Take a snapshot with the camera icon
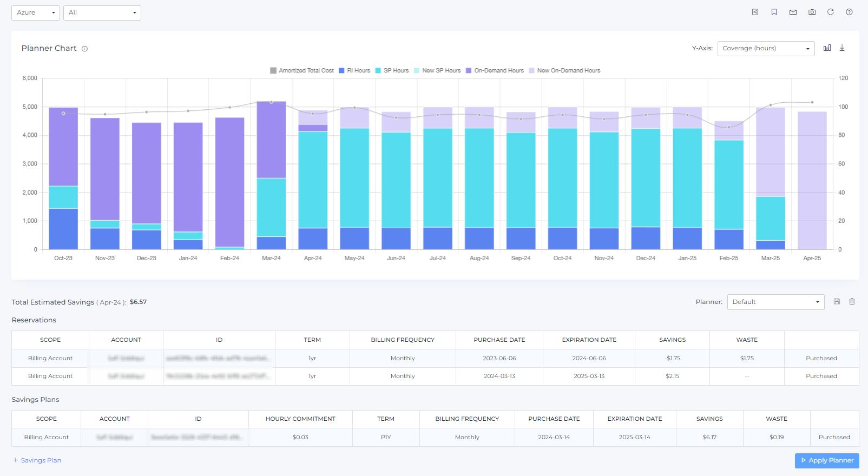868x476 pixels. tap(812, 12)
